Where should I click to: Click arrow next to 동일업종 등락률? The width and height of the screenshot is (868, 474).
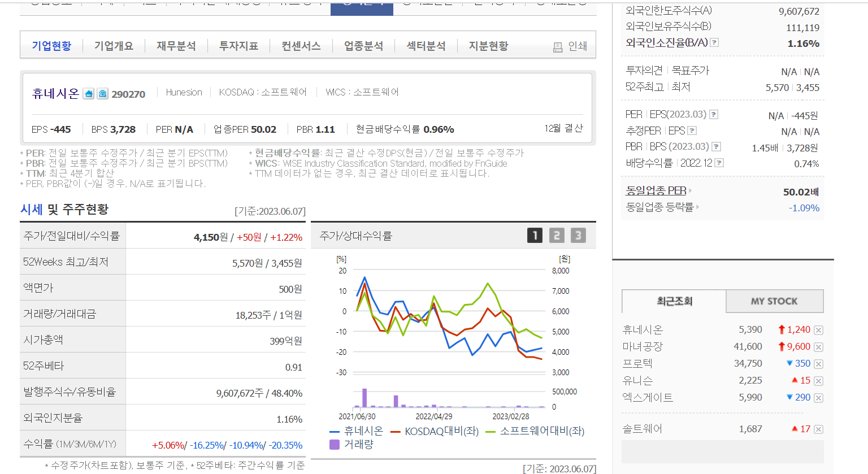(698, 207)
